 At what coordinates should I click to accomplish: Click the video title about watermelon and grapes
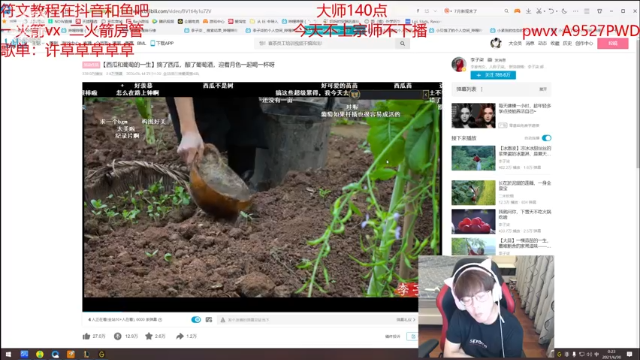[188, 64]
